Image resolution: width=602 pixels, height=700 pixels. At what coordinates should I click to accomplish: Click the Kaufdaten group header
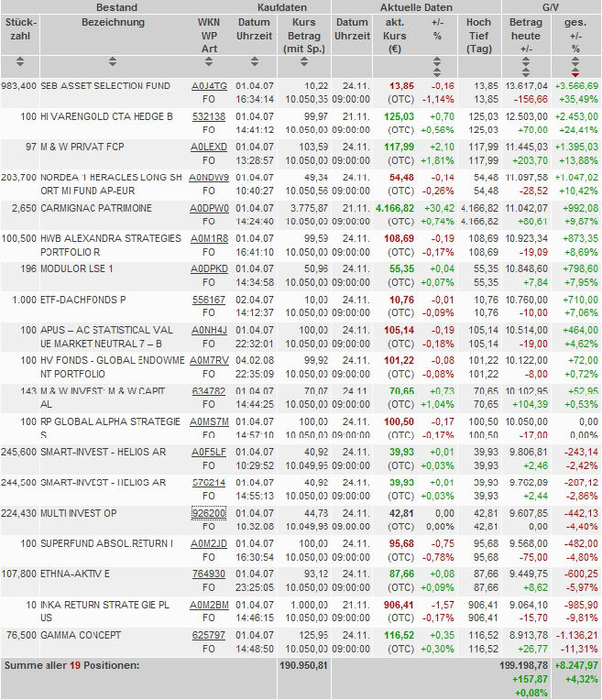click(282, 7)
